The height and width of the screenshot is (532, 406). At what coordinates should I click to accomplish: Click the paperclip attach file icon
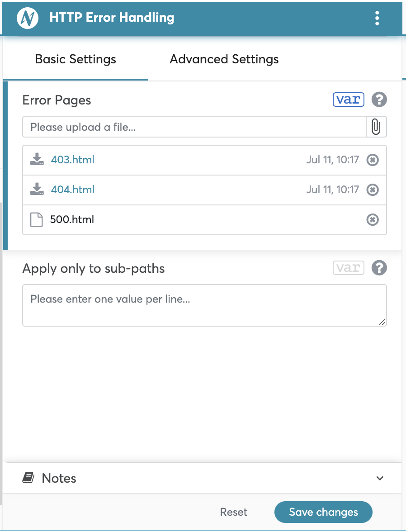click(x=376, y=127)
